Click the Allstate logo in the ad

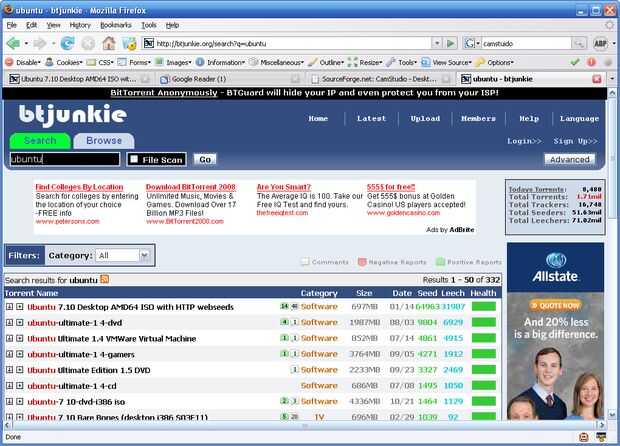[555, 268]
